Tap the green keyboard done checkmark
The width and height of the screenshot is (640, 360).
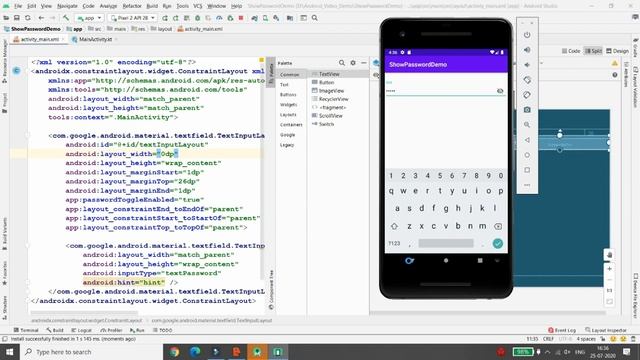pos(498,243)
